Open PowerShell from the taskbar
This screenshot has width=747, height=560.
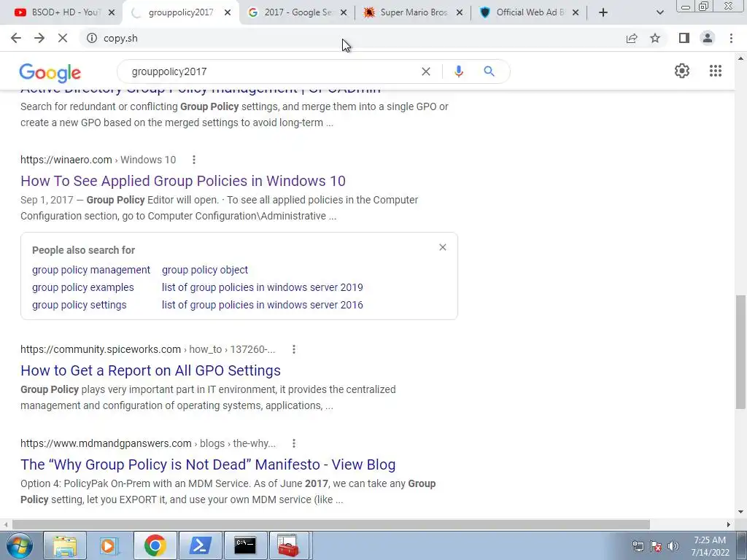(x=201, y=545)
